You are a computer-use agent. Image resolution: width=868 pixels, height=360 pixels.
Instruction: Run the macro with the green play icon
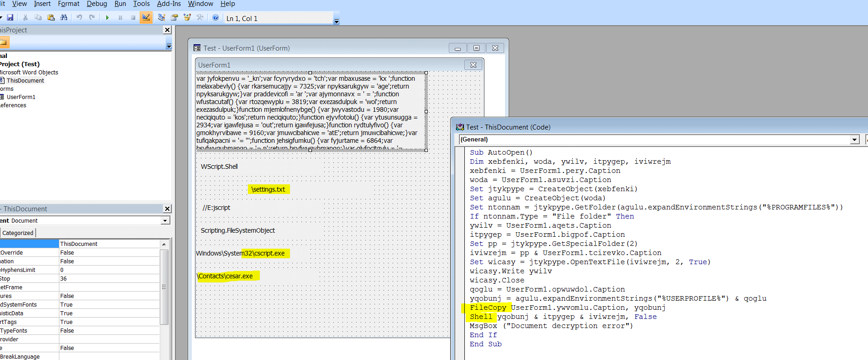click(x=107, y=18)
